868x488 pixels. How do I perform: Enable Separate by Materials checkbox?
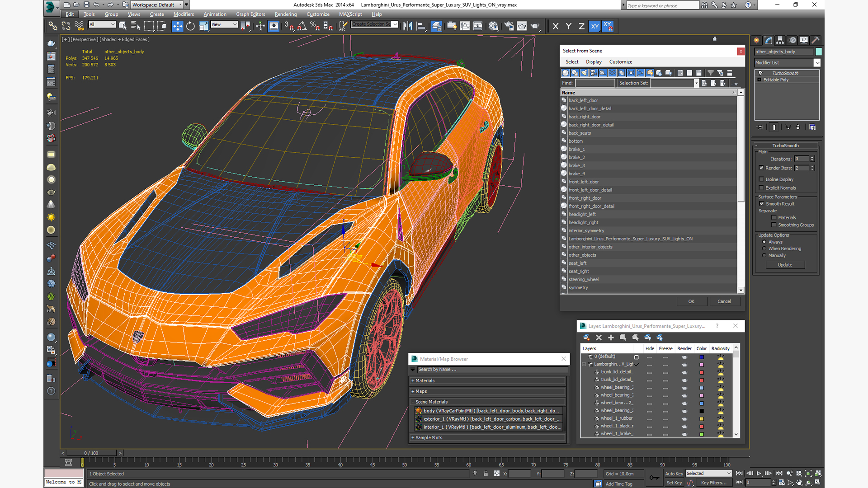tap(774, 218)
